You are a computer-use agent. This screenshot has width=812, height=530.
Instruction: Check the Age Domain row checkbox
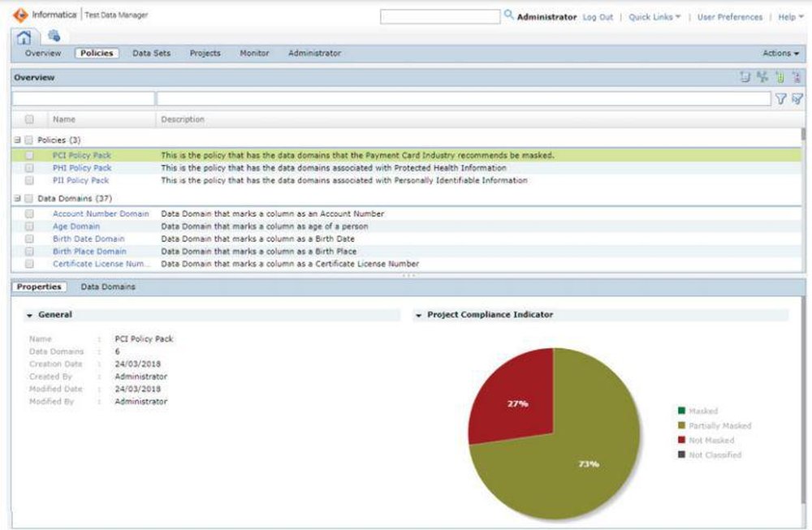(x=29, y=226)
